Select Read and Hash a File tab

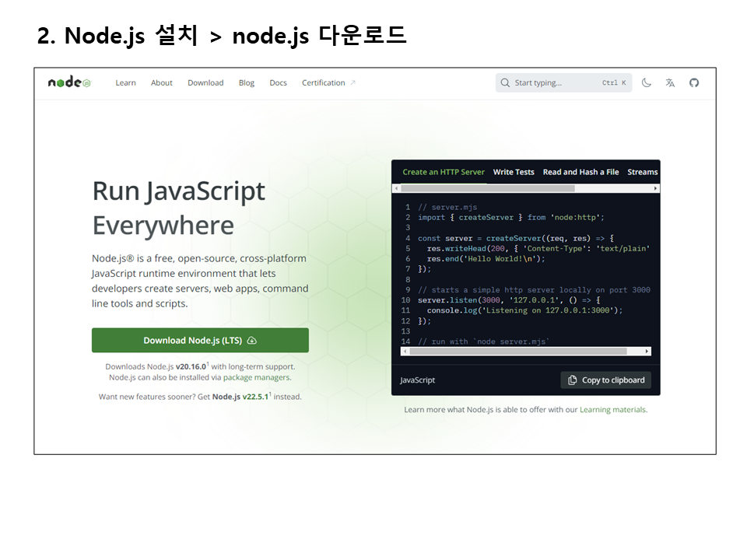580,172
